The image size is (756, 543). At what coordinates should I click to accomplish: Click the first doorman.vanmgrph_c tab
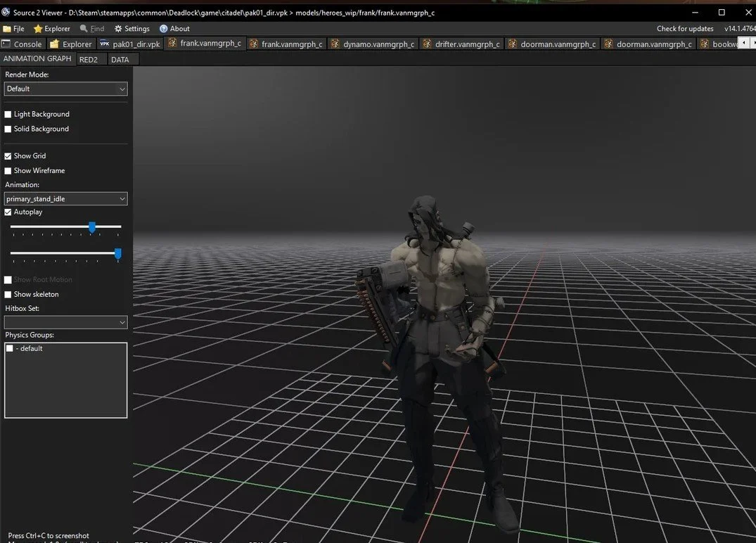(553, 44)
